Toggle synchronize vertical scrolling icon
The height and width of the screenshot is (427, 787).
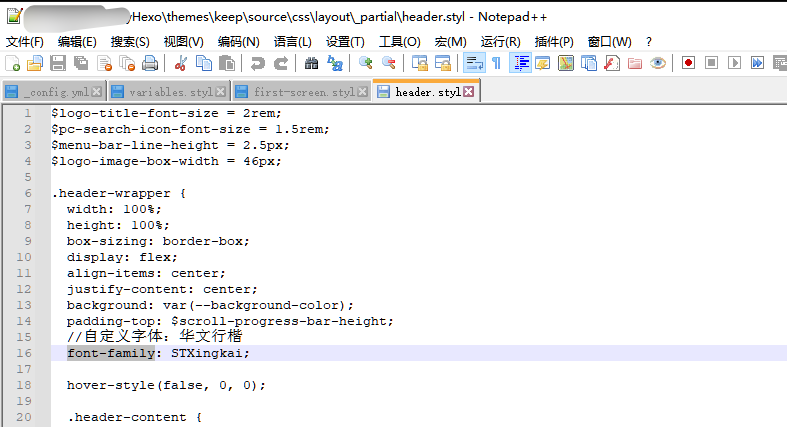pos(420,63)
